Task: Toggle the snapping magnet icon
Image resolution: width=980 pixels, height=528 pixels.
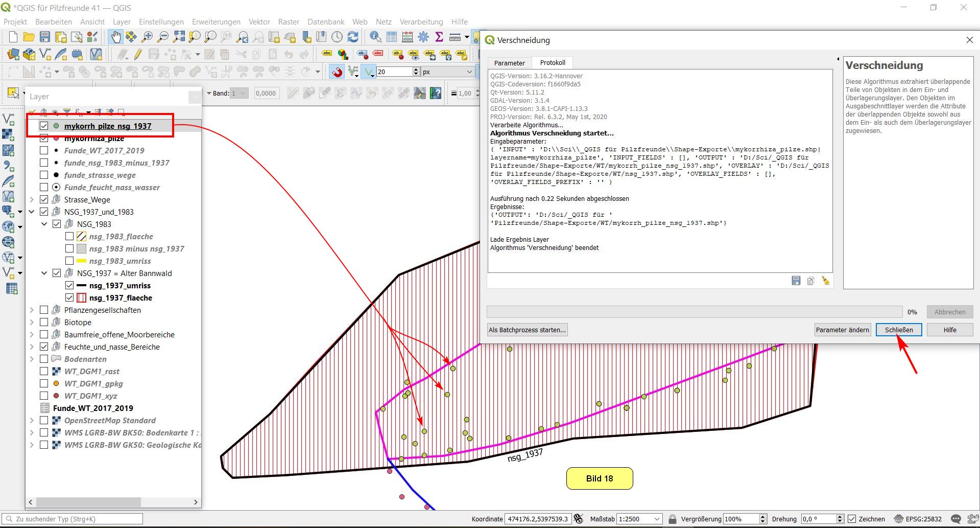Action: [x=337, y=72]
